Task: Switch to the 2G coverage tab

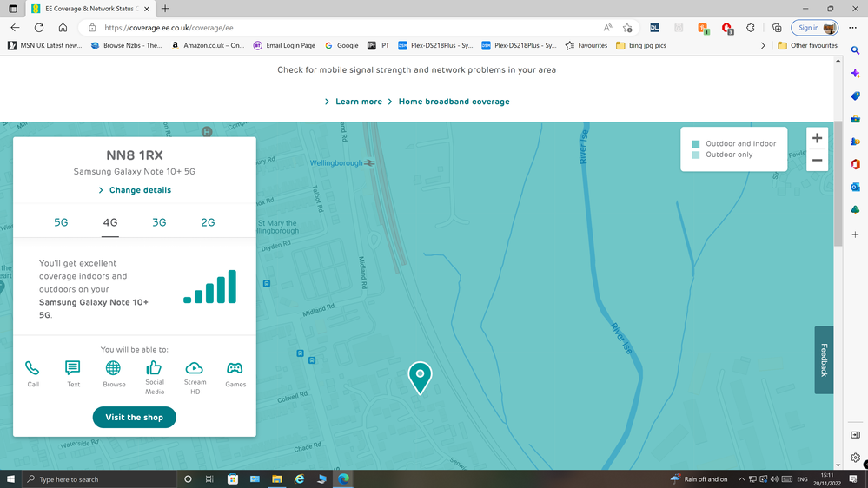Action: pos(208,222)
